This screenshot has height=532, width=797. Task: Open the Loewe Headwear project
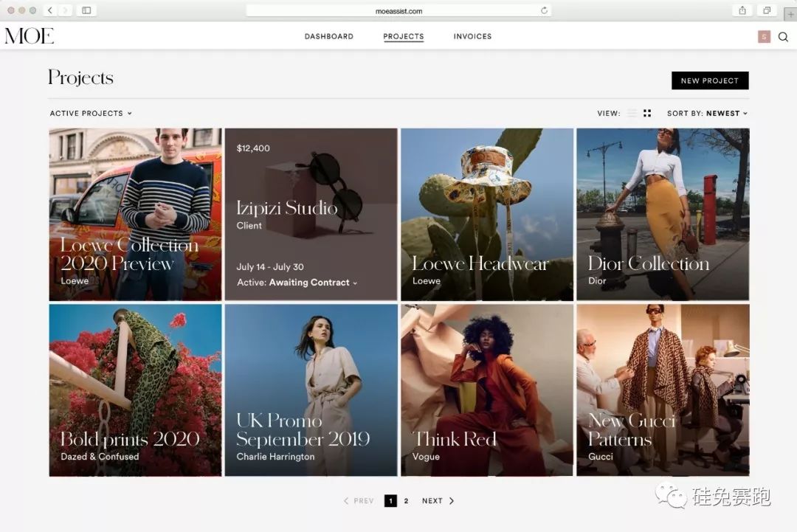click(487, 214)
